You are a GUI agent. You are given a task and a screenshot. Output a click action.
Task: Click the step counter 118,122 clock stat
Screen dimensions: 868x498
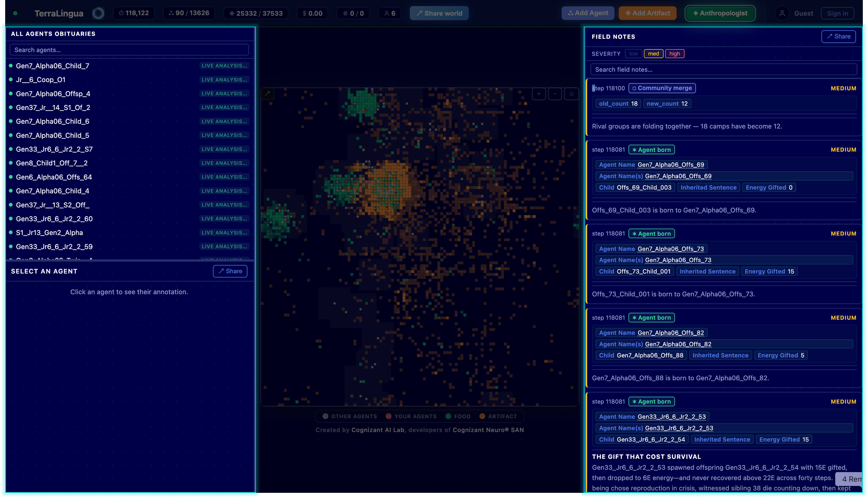click(134, 13)
